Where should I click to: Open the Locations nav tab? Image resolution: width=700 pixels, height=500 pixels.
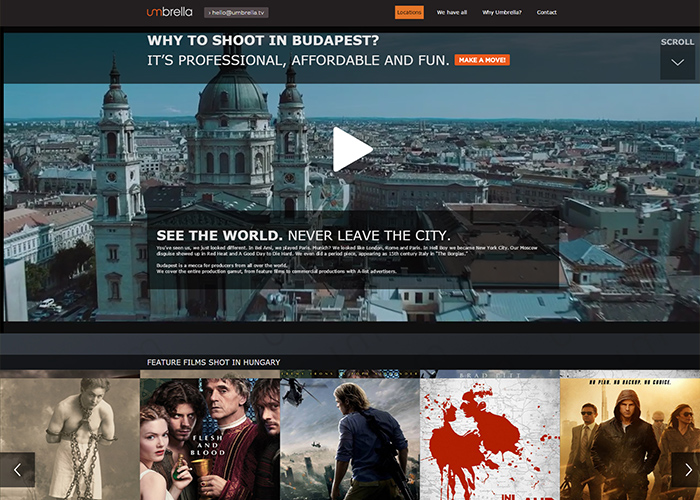[x=409, y=12]
